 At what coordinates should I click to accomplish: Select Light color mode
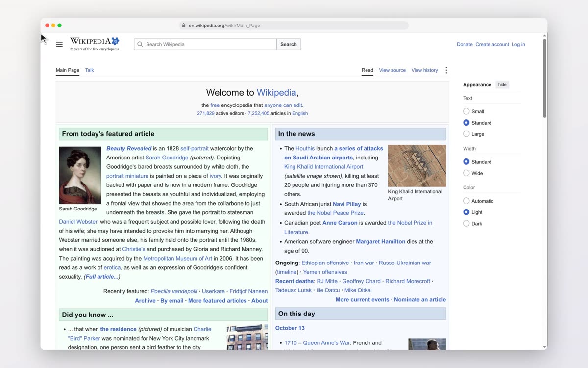pos(466,212)
